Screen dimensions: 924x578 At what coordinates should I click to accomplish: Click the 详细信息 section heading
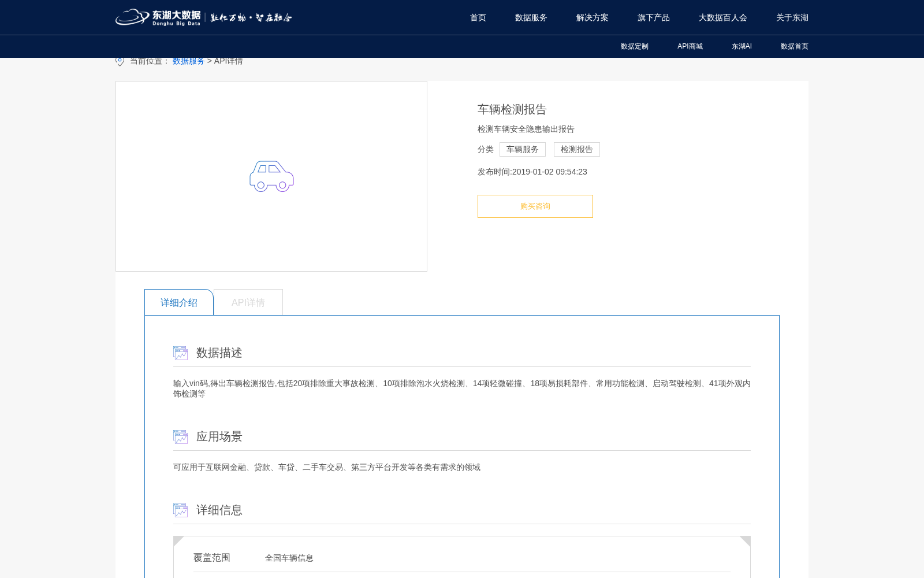click(219, 510)
